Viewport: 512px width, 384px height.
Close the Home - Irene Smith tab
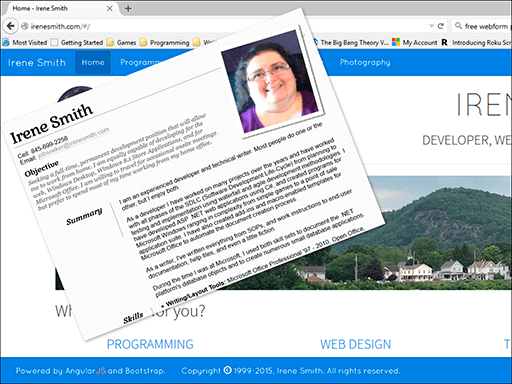(x=109, y=8)
